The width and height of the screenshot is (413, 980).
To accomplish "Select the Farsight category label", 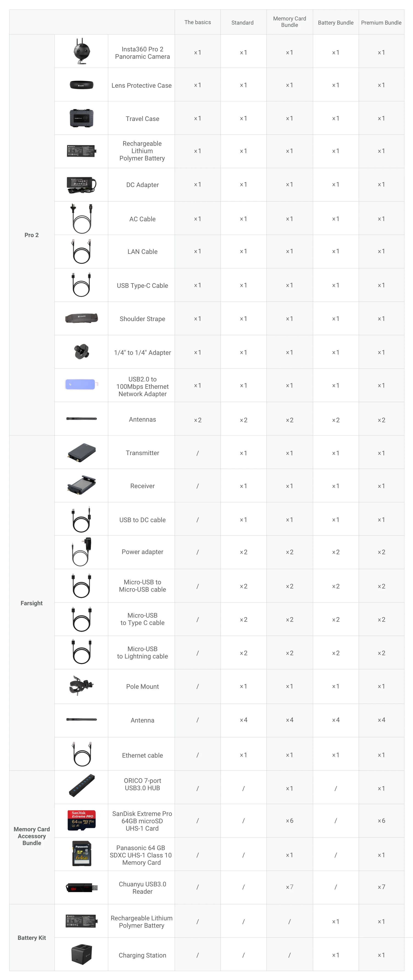I will point(32,603).
